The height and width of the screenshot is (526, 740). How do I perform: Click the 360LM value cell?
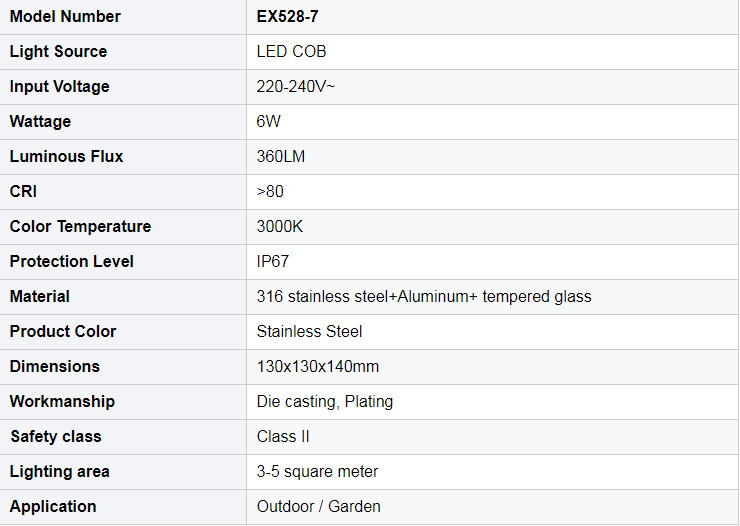492,157
